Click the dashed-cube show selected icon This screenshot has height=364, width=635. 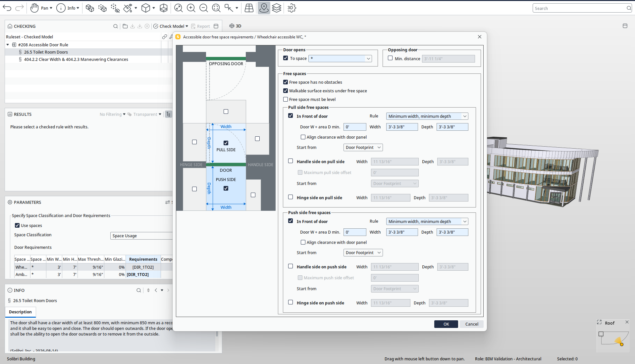point(102,8)
